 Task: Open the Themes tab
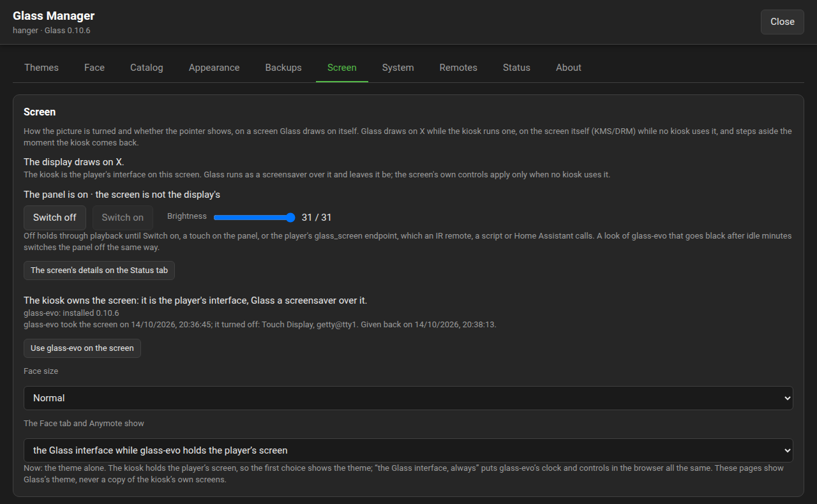[x=41, y=68]
